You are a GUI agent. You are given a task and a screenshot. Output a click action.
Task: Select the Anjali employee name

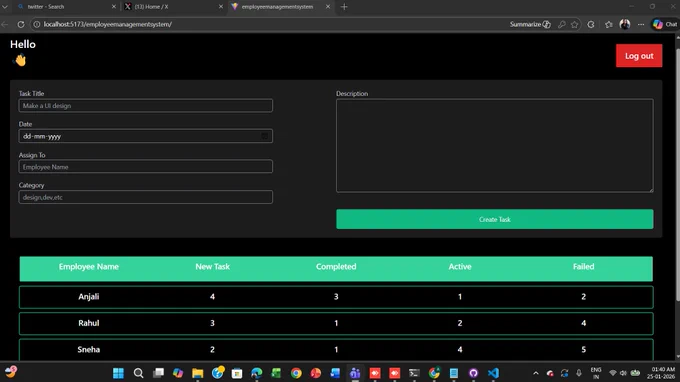click(88, 297)
